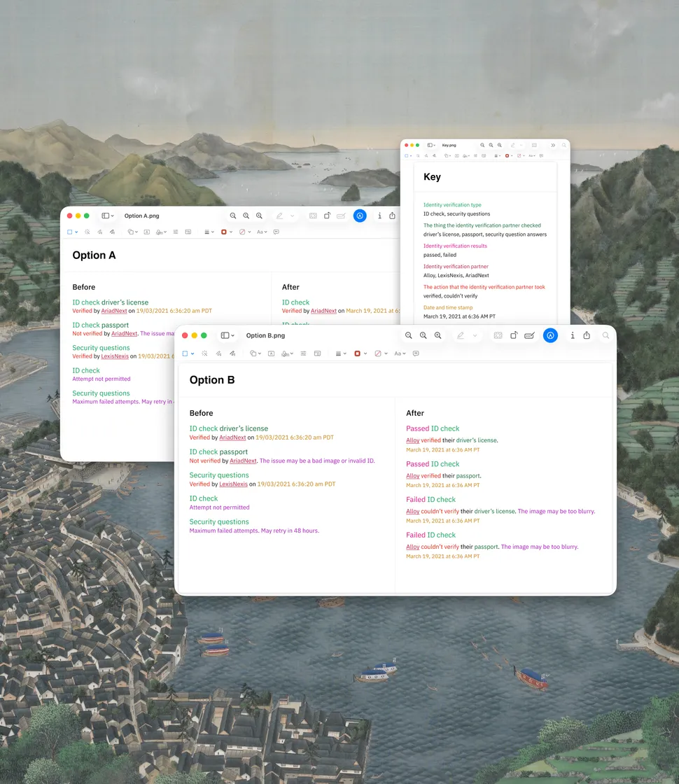Click search icon in Option B window
Viewport: 679px width, 784px height.
coord(605,335)
